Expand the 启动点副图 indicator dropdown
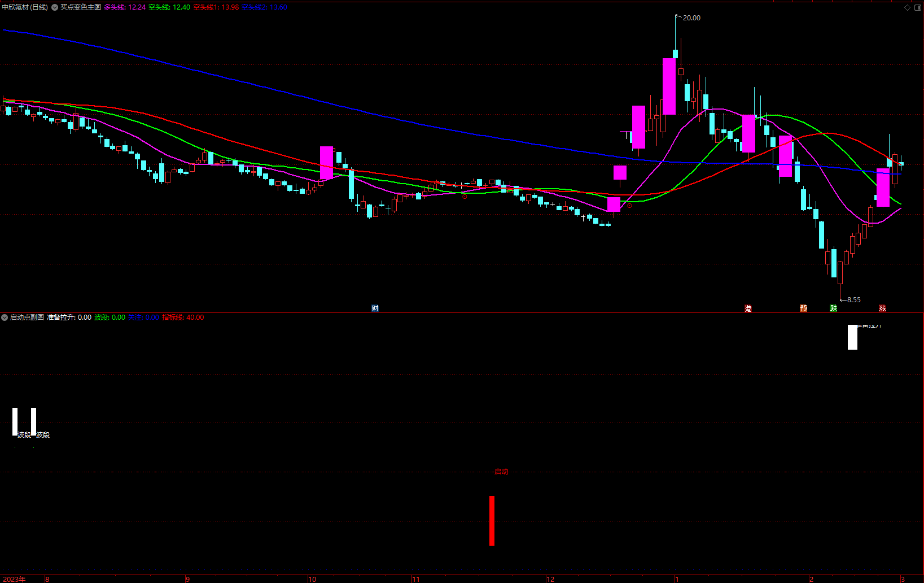 (x=5, y=317)
